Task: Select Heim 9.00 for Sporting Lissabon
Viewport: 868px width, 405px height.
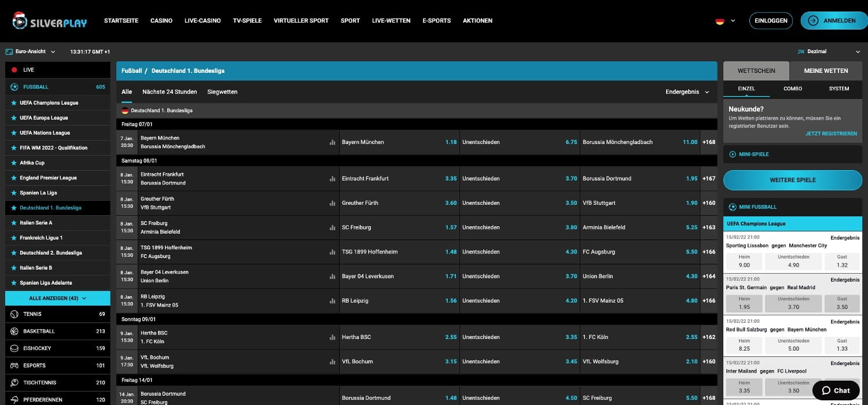Action: point(744,261)
